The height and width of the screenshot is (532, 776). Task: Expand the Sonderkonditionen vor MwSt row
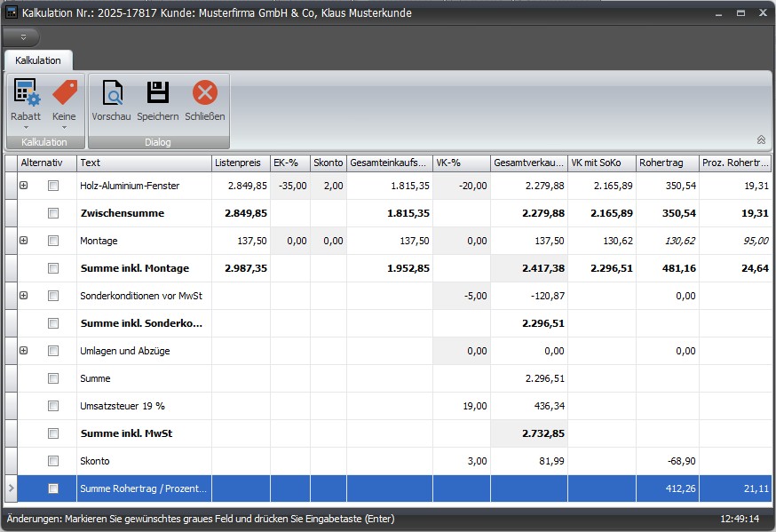point(24,296)
